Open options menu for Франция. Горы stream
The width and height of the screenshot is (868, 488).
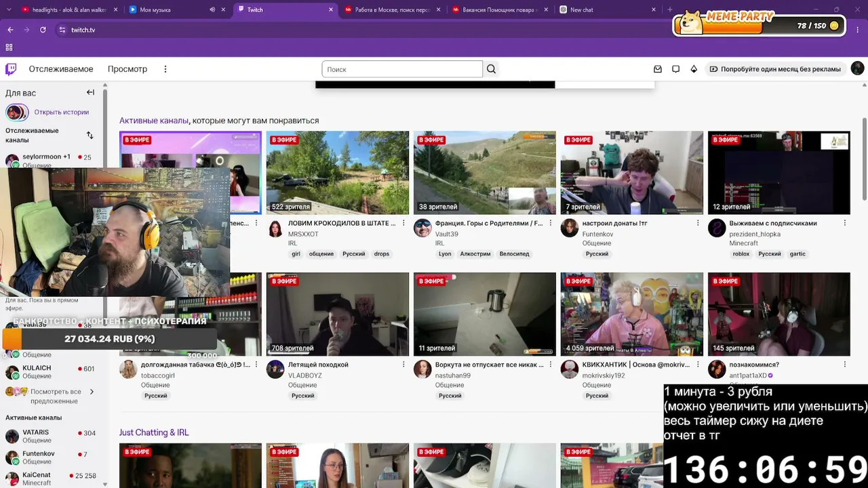(551, 223)
